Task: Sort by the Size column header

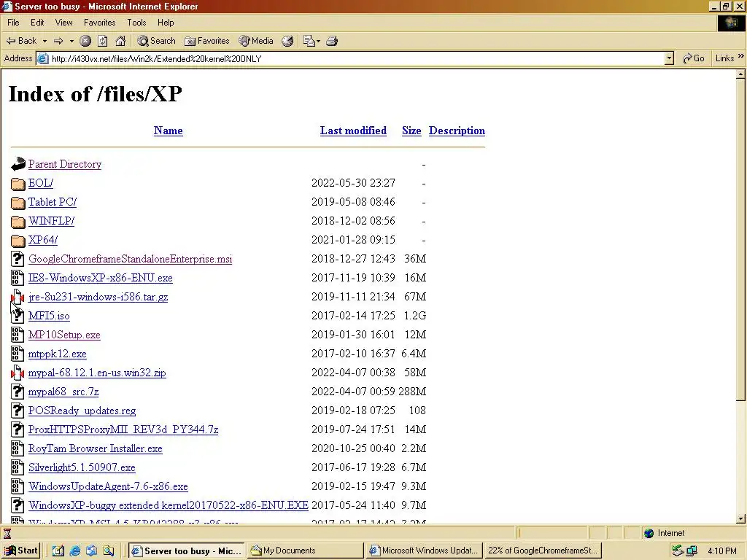Action: [411, 131]
